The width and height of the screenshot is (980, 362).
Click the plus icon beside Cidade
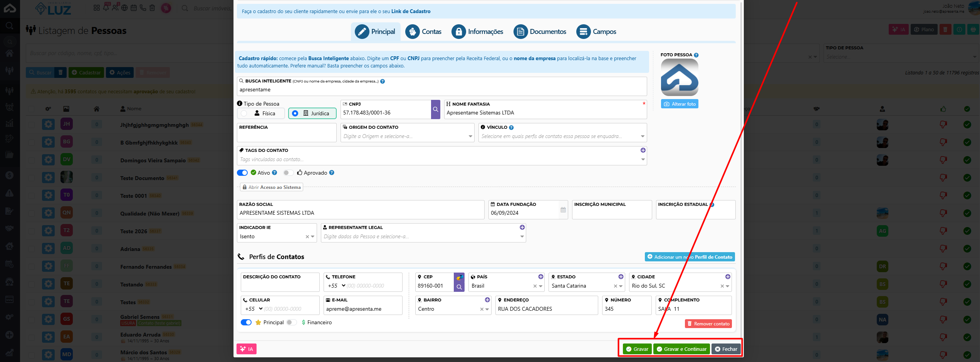click(728, 277)
